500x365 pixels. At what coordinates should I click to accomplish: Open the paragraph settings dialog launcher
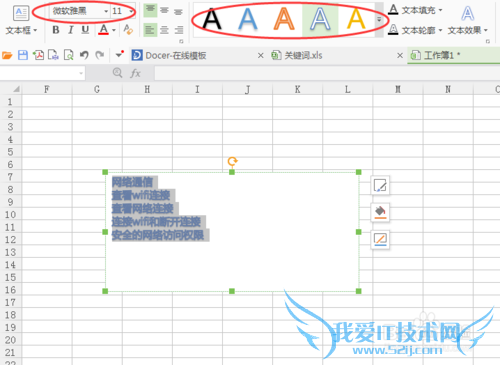181,41
